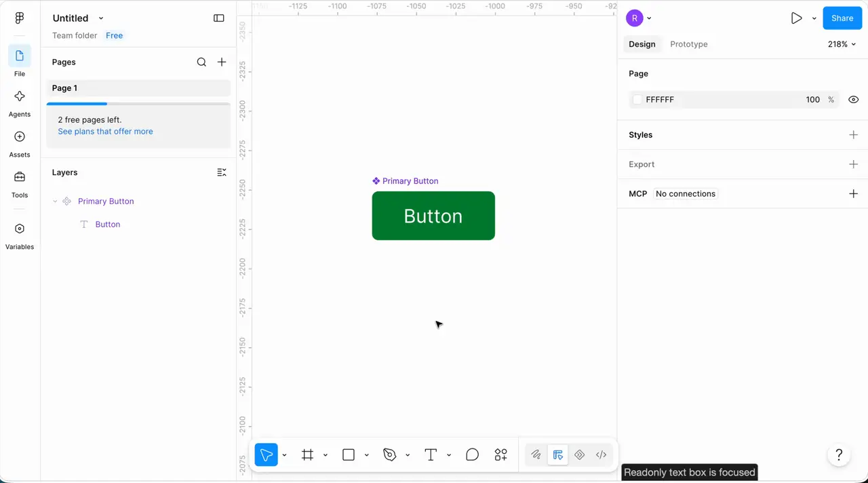Open the Figma main menu logo

point(19,18)
